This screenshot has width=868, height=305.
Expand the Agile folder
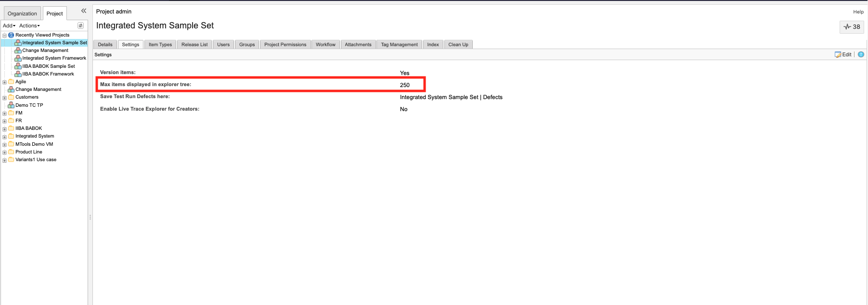(4, 82)
